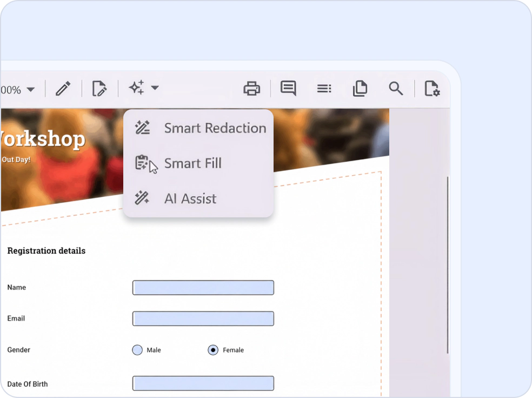Click the AI sparkle tools icon
Viewport: 532px width, 398px height.
(137, 88)
